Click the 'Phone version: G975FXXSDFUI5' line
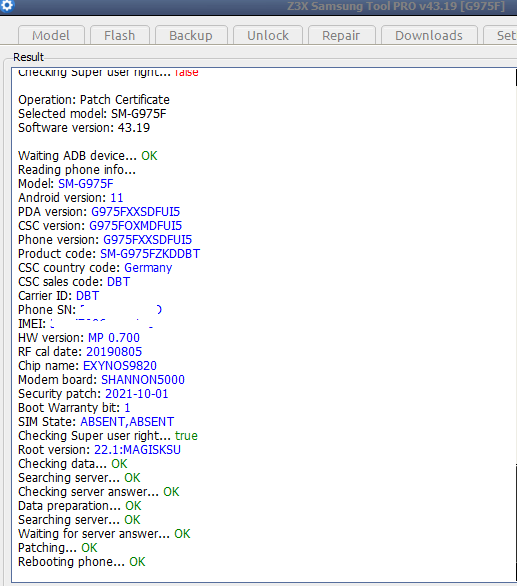Viewport: 517px width, 586px height. pyautogui.click(x=105, y=240)
